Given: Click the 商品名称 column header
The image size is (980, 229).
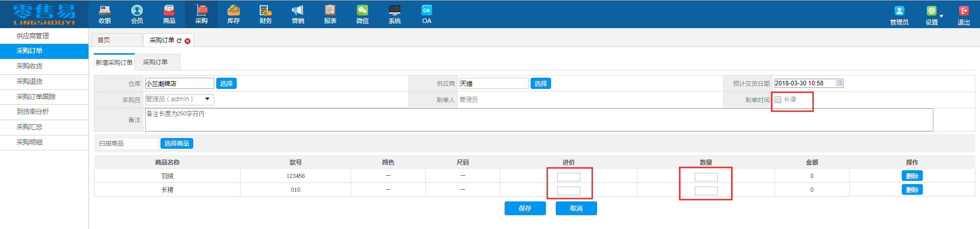Looking at the screenshot, I should click(168, 163).
